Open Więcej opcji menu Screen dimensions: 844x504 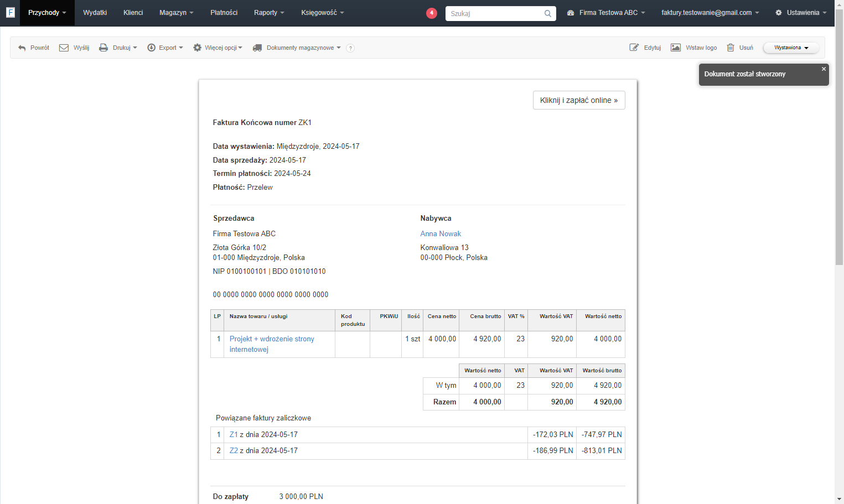coord(218,48)
